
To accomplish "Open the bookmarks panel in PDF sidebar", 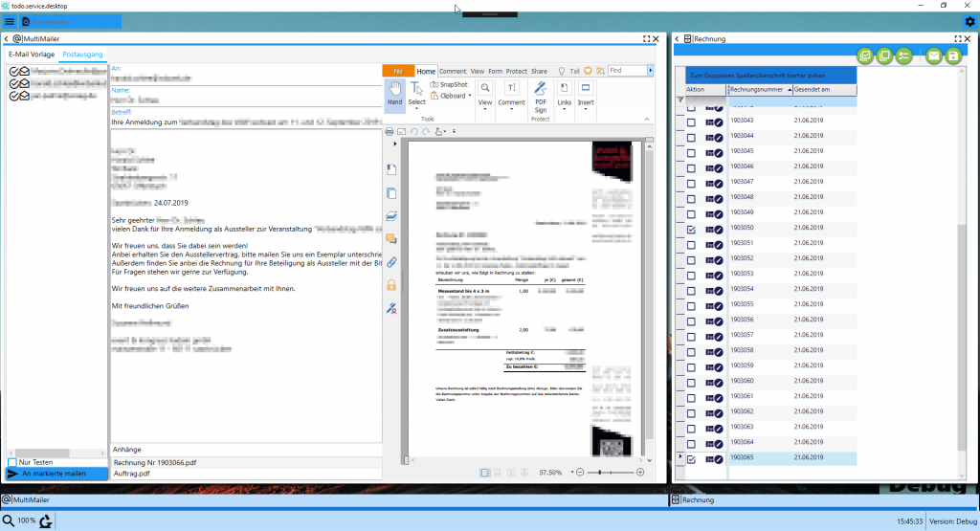I will point(391,169).
